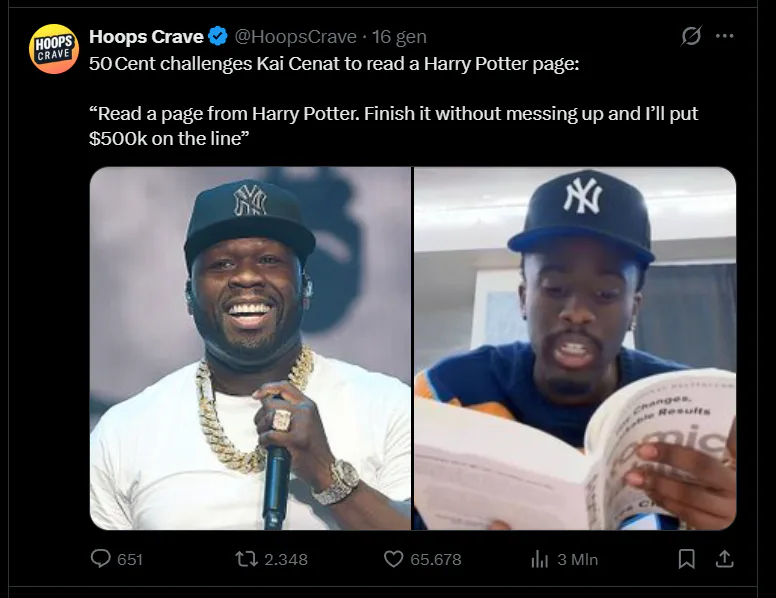Open the 50 Cent photo on left
Viewport: 776px width, 598px height.
click(x=250, y=349)
